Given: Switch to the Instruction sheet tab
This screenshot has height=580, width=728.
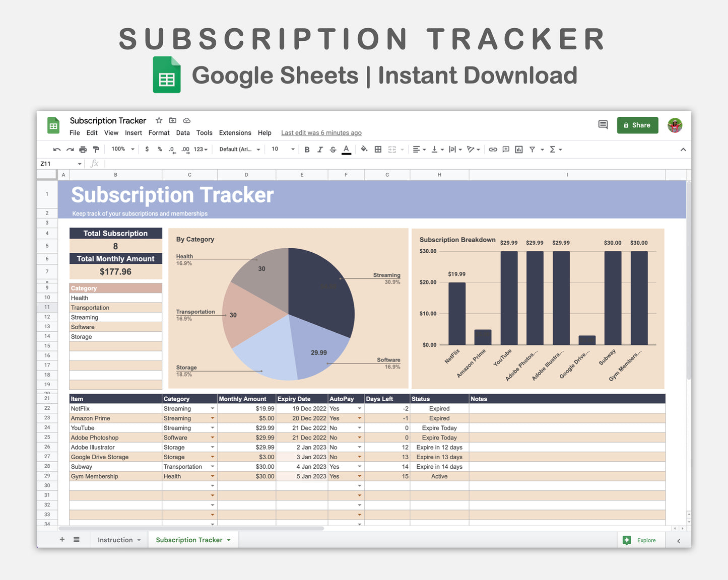Looking at the screenshot, I should [115, 540].
